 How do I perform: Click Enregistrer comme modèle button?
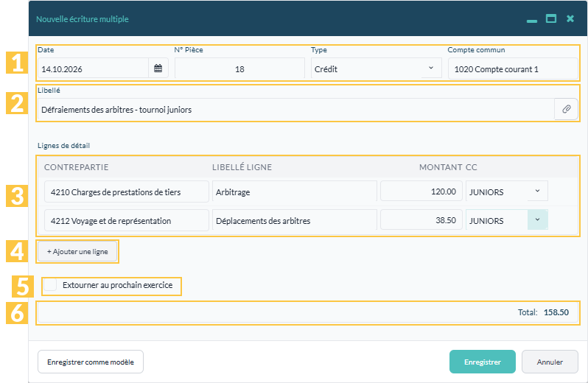pyautogui.click(x=91, y=362)
